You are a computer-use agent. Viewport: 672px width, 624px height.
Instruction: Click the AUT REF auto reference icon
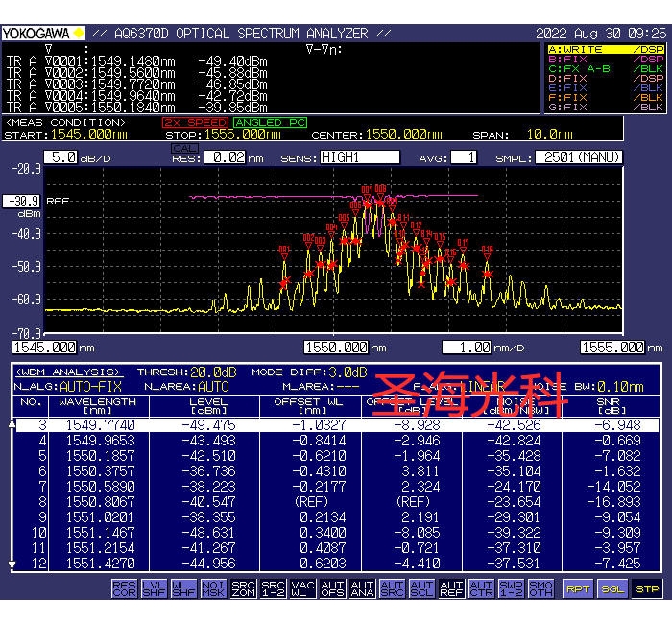pos(451,588)
